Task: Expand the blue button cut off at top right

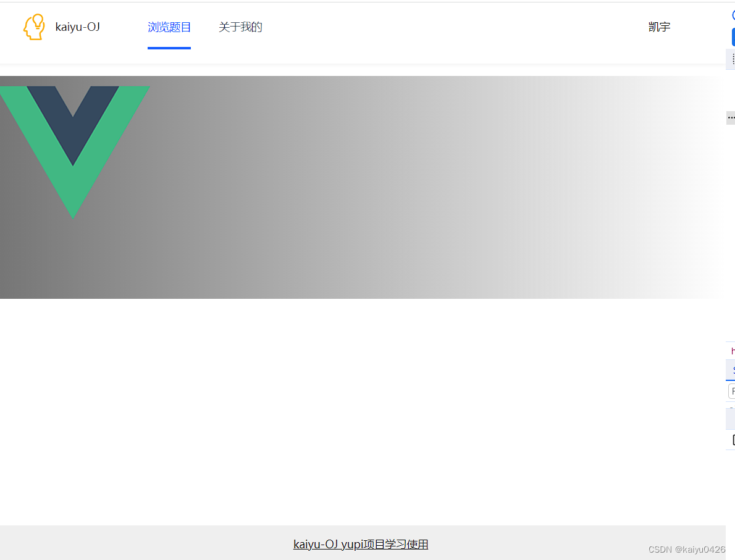Action: coord(733,37)
